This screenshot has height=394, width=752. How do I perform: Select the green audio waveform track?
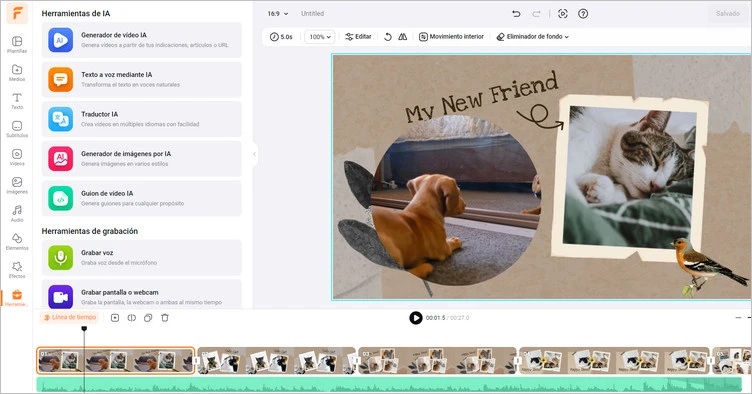point(389,384)
